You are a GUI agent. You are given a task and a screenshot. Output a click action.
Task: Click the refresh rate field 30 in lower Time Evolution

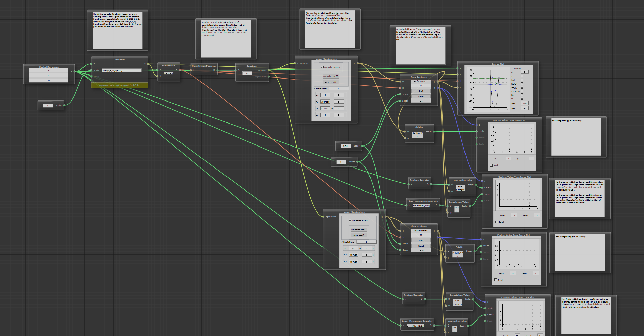[x=421, y=235]
